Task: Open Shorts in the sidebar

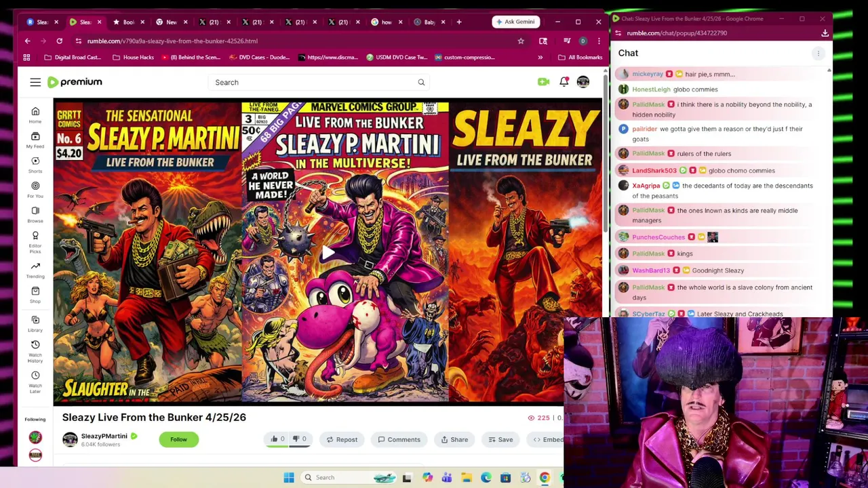Action: pyautogui.click(x=35, y=165)
